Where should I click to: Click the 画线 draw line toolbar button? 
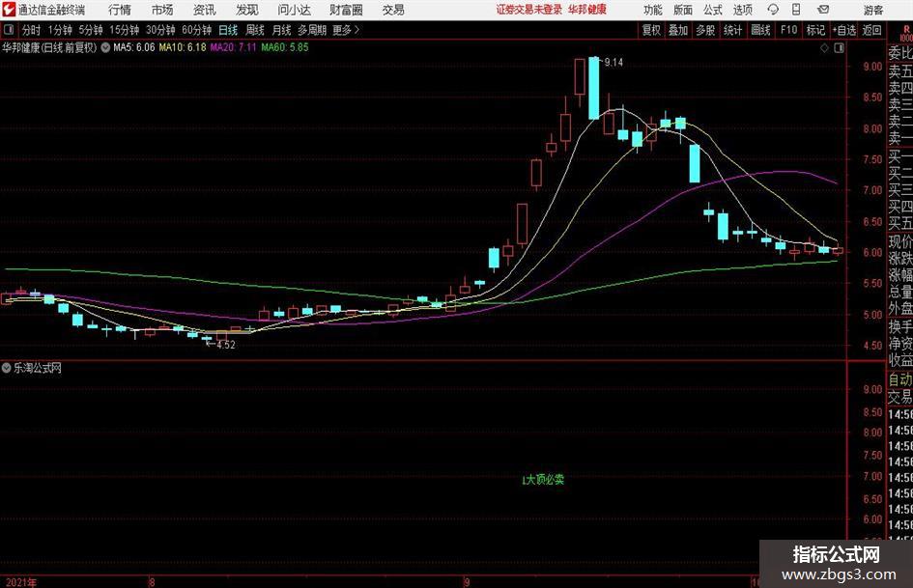pos(761,30)
